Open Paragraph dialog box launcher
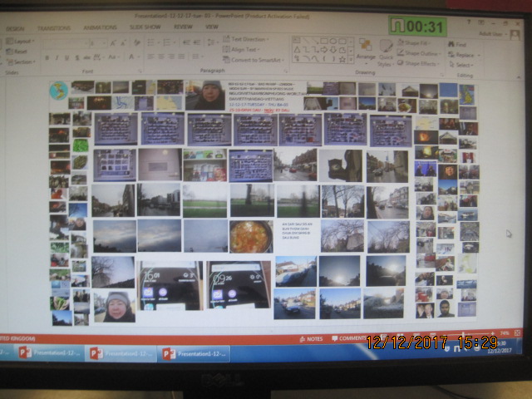 click(286, 71)
